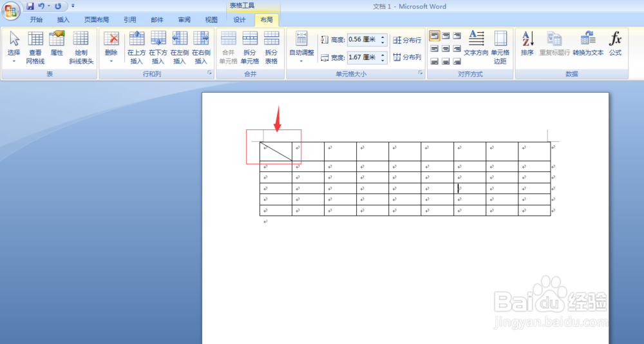Viewport: 644px width, 344px height.
Task: Insert a 公式 formula
Action: click(x=615, y=44)
